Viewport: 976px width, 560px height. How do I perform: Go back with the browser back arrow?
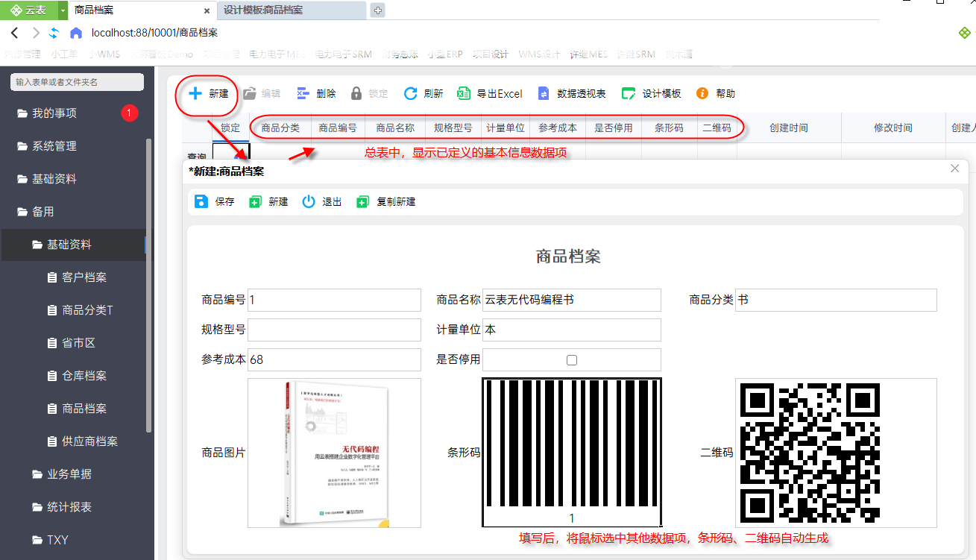[14, 33]
